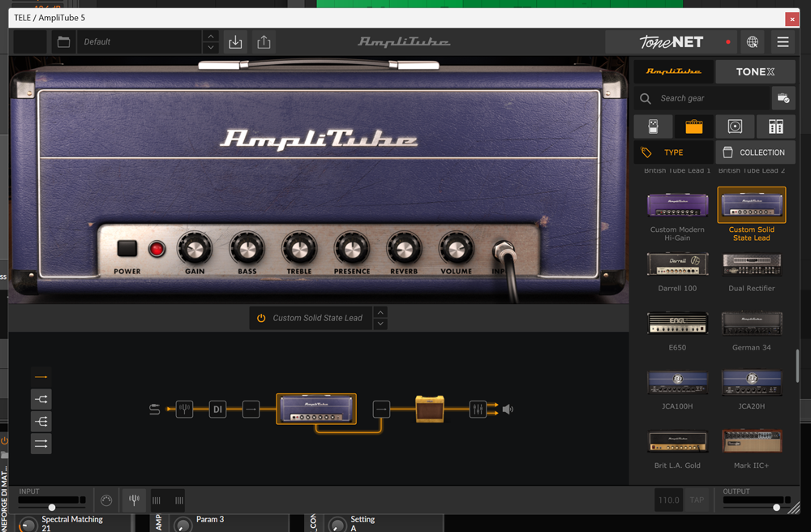Step to previous preset using up arrow
Viewport: 811px width, 532px height.
coord(211,36)
